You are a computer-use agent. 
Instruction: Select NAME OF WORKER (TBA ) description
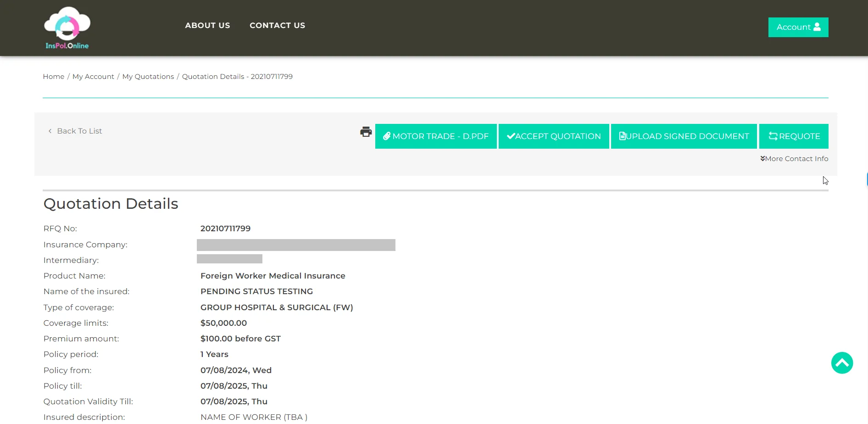[x=254, y=417]
